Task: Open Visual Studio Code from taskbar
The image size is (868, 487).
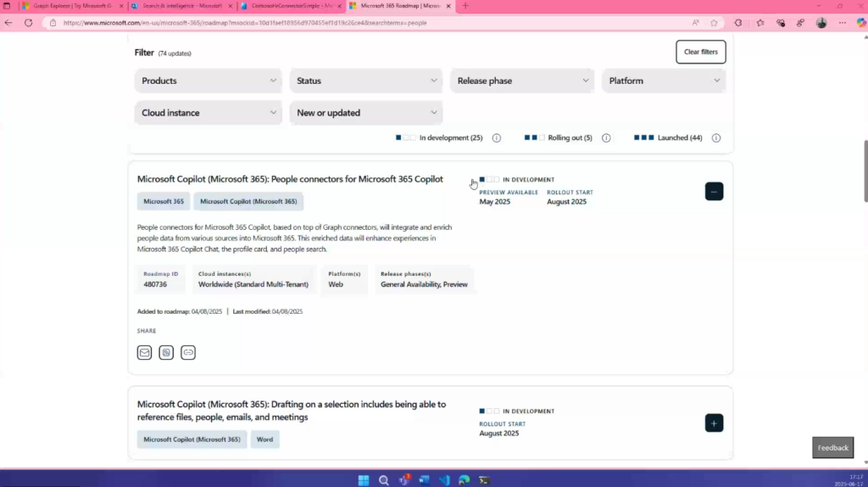Action: pos(444,480)
